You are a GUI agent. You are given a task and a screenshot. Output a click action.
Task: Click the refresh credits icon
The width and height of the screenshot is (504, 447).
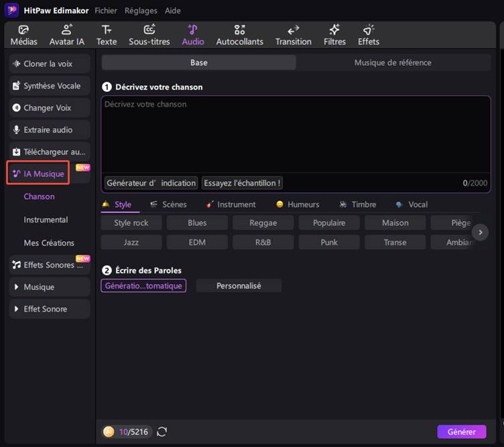[162, 432]
